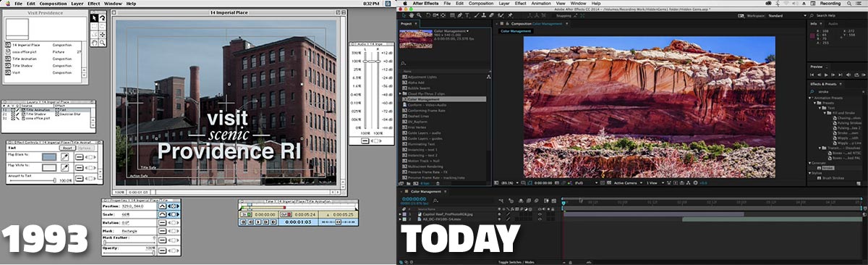Viewport: 868px width, 265px height.
Task: Click Spotlight search icon in macOS menu bar
Action: 849,4
